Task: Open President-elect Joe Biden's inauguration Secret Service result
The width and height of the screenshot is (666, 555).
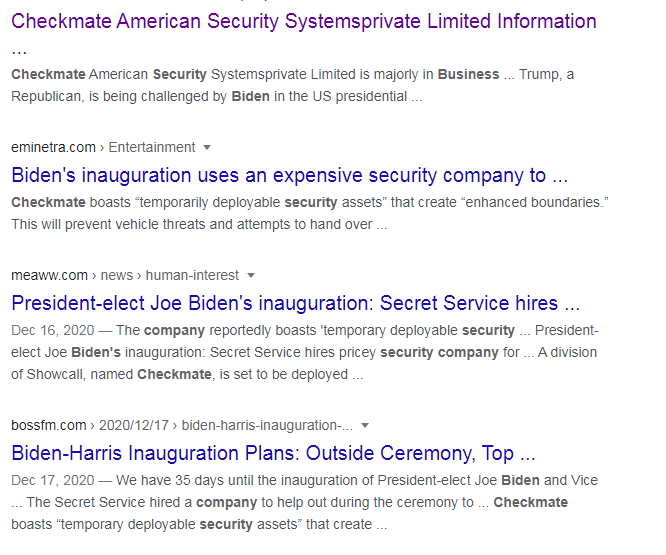Action: point(296,303)
